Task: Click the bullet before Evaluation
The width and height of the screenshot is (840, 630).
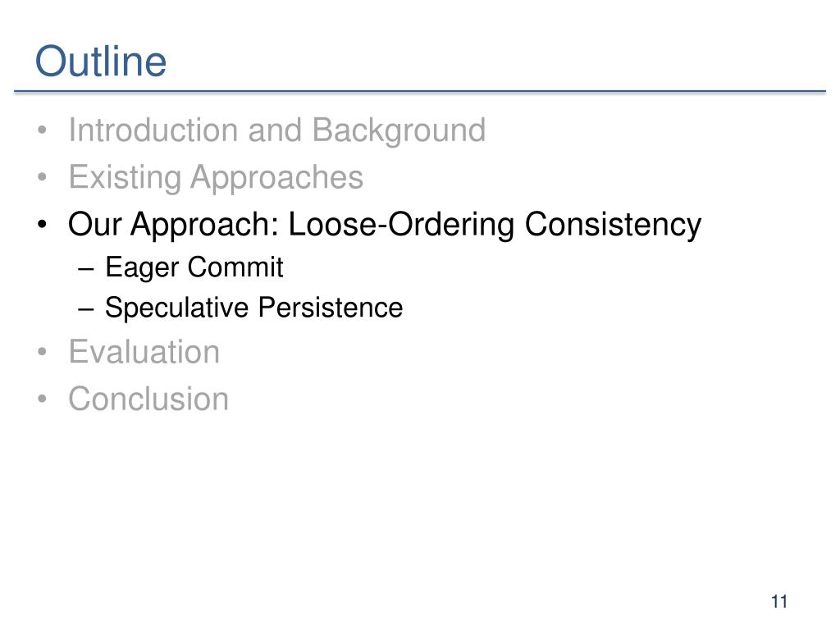Action: click(43, 352)
